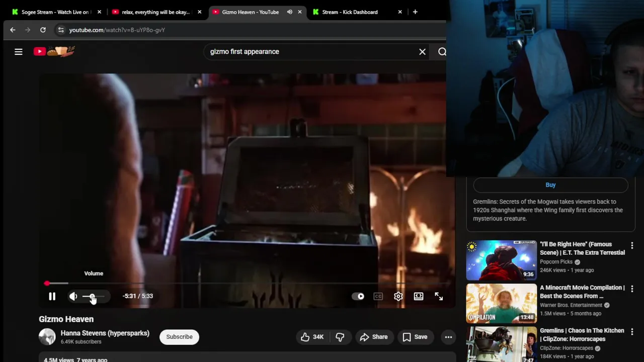
Task: Open Hanna Stevens channel avatar
Action: click(47, 337)
